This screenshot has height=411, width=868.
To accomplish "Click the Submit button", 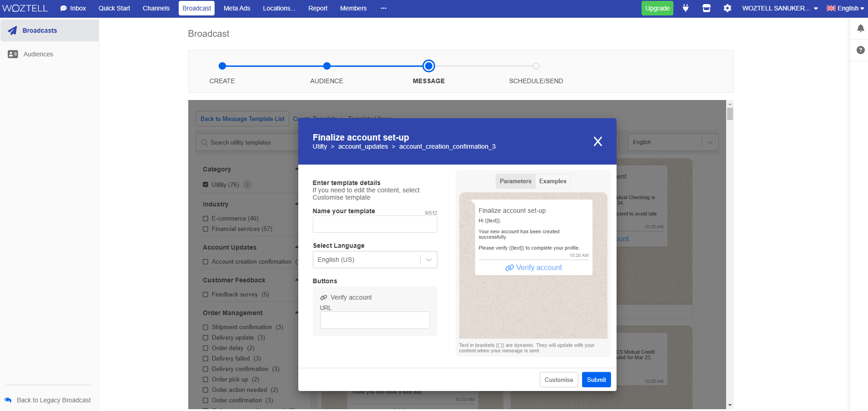I will [596, 380].
